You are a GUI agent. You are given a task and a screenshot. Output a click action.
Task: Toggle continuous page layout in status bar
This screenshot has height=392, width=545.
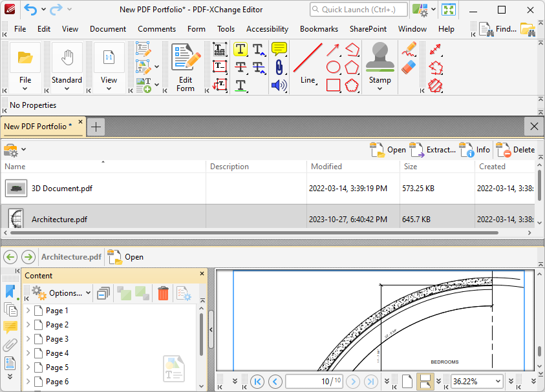(425, 382)
